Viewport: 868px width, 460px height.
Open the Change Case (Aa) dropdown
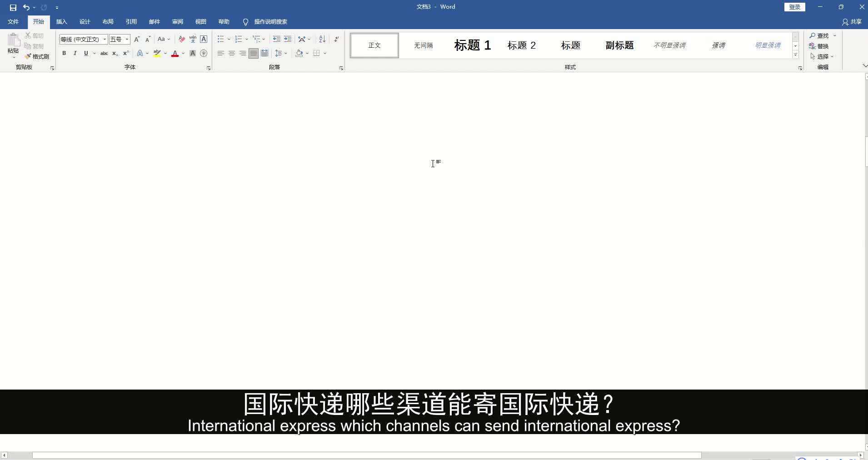(x=163, y=39)
